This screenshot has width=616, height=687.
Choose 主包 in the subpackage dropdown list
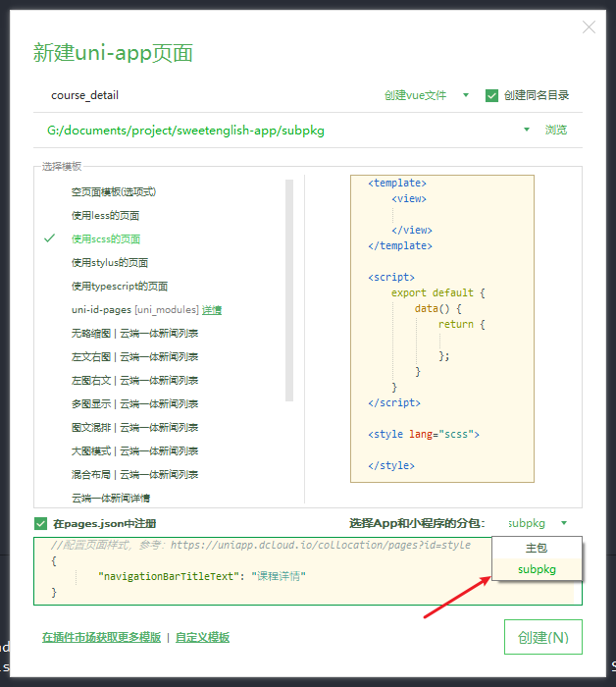[x=537, y=548]
